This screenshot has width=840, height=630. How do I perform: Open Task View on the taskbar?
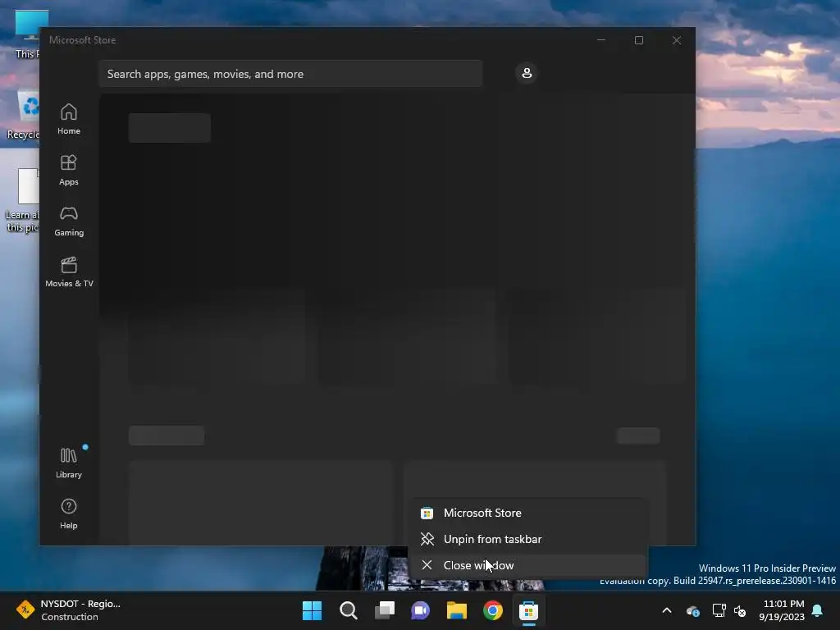[x=384, y=610]
